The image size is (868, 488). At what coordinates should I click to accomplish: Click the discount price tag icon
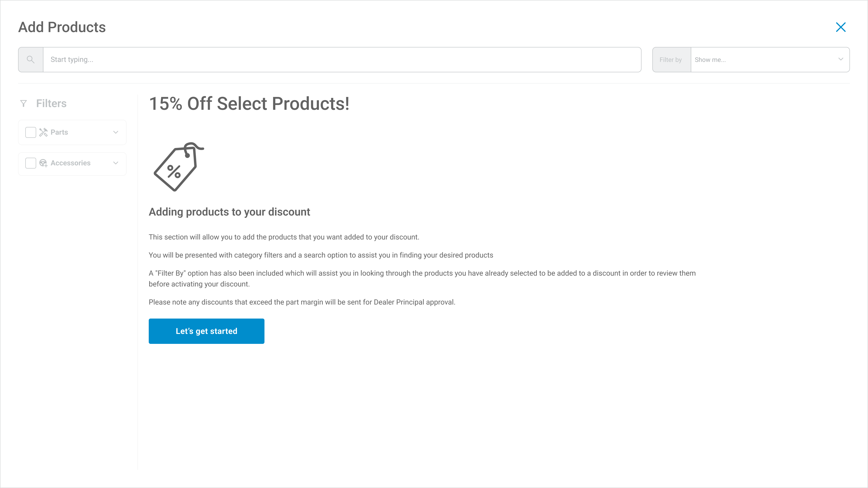click(178, 167)
